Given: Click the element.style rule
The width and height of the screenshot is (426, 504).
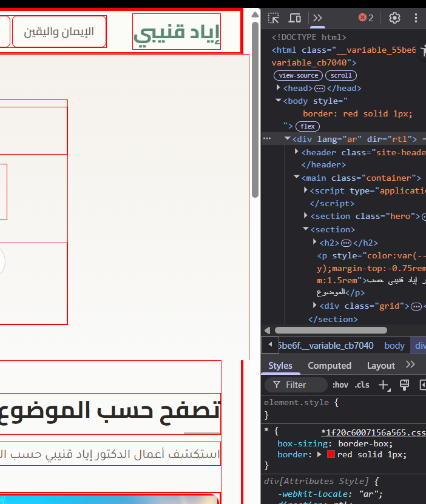Looking at the screenshot, I should click(301, 403).
